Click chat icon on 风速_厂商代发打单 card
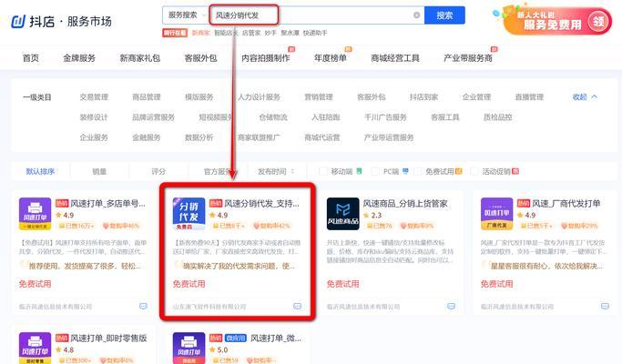The width and height of the screenshot is (622, 364). [605, 306]
